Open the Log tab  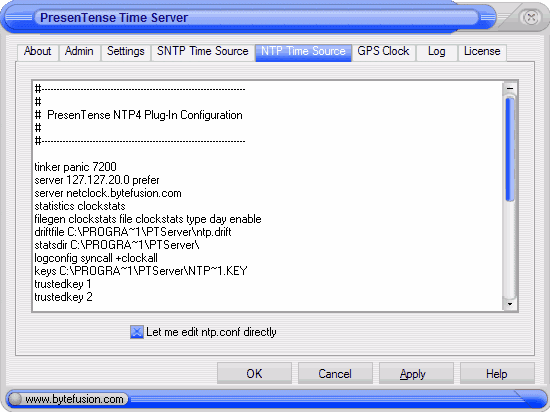(x=437, y=52)
